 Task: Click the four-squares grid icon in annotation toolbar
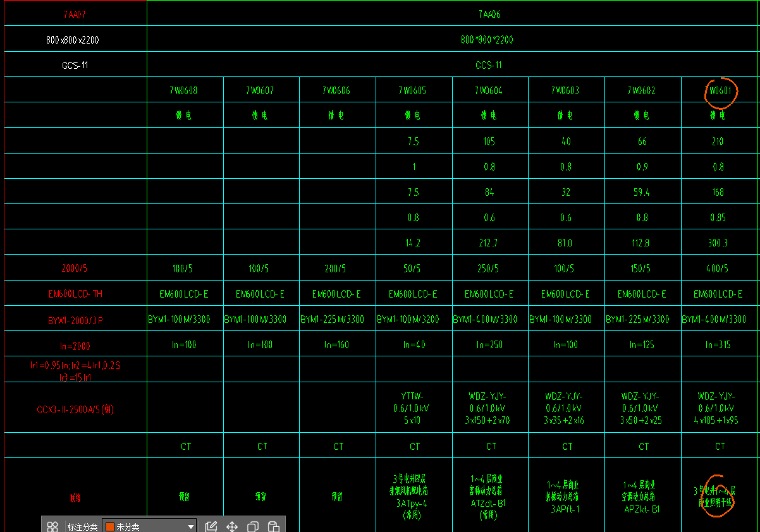[x=52, y=526]
